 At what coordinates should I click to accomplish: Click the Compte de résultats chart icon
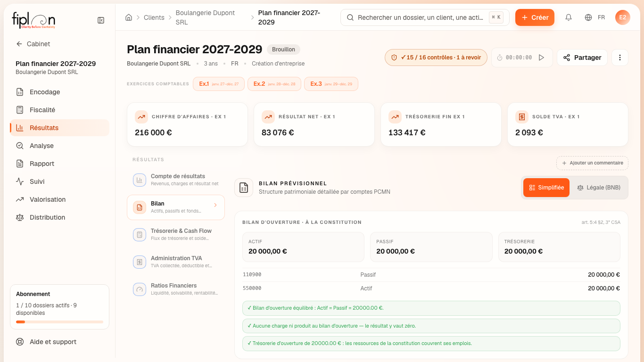[x=140, y=180]
